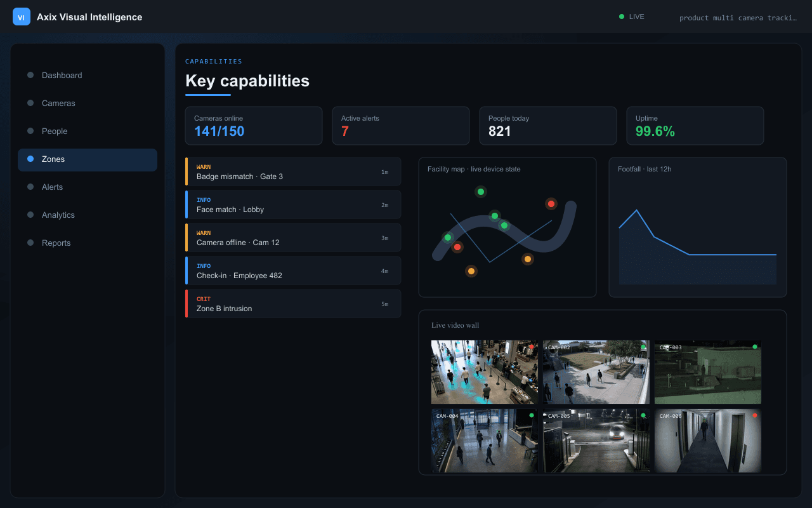Viewport: 812px width, 508px height.
Task: Switch to the Analytics section
Action: 88,215
